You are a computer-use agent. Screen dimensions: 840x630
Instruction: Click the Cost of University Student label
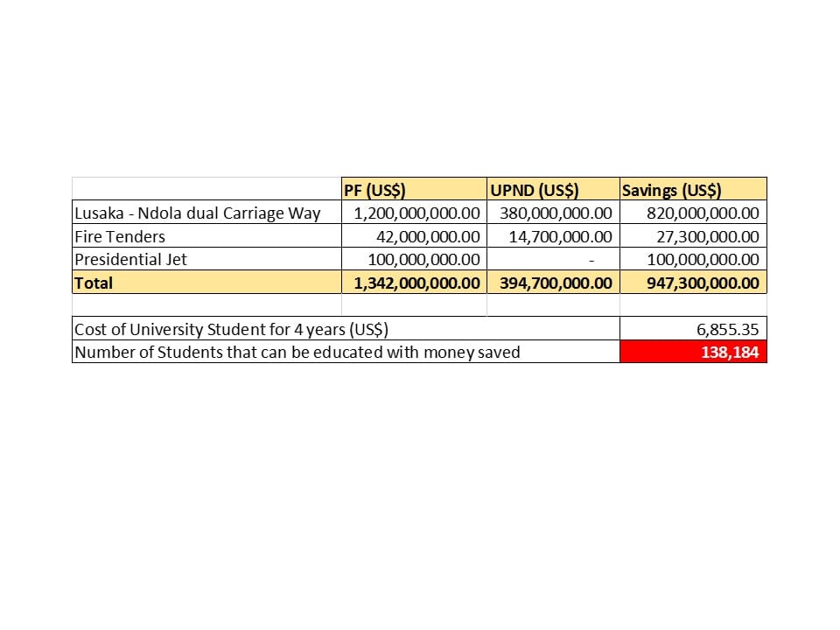231,329
